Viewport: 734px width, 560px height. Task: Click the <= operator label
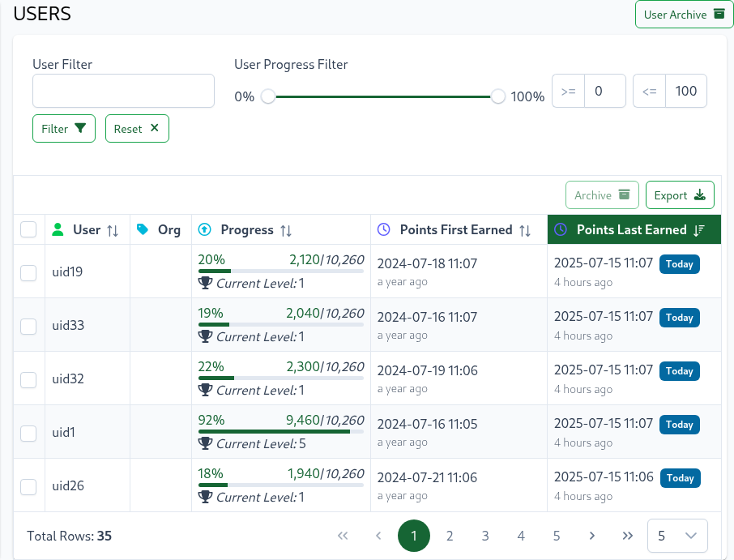coord(649,91)
